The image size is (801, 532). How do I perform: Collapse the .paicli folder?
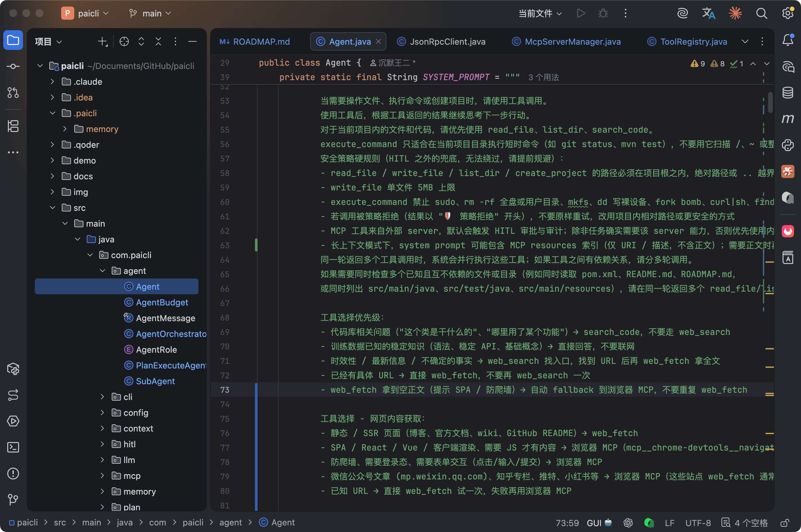click(x=52, y=113)
